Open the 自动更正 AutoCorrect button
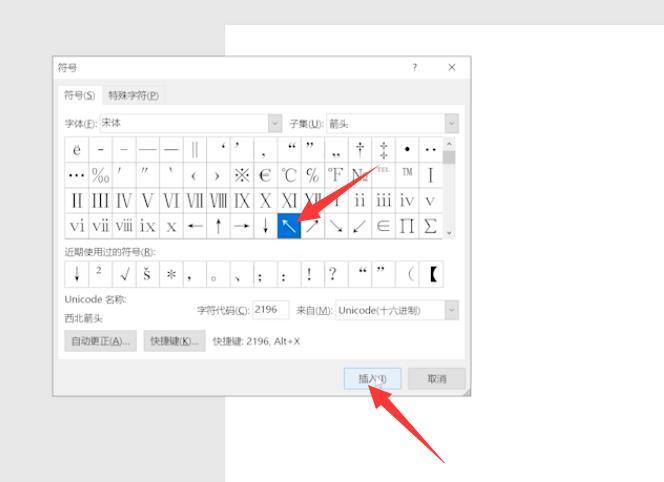The width and height of the screenshot is (664, 482). [x=100, y=341]
